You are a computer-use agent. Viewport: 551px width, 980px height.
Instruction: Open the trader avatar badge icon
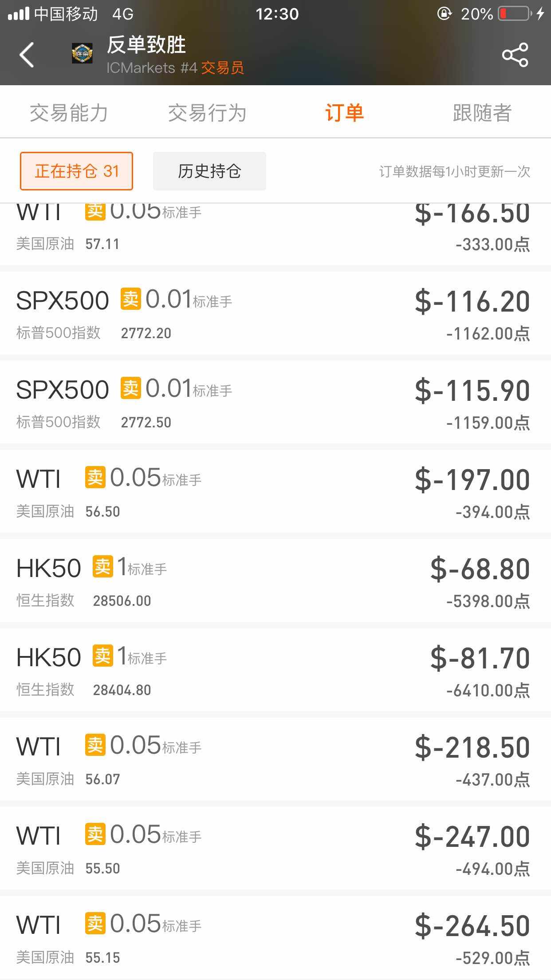tap(83, 54)
